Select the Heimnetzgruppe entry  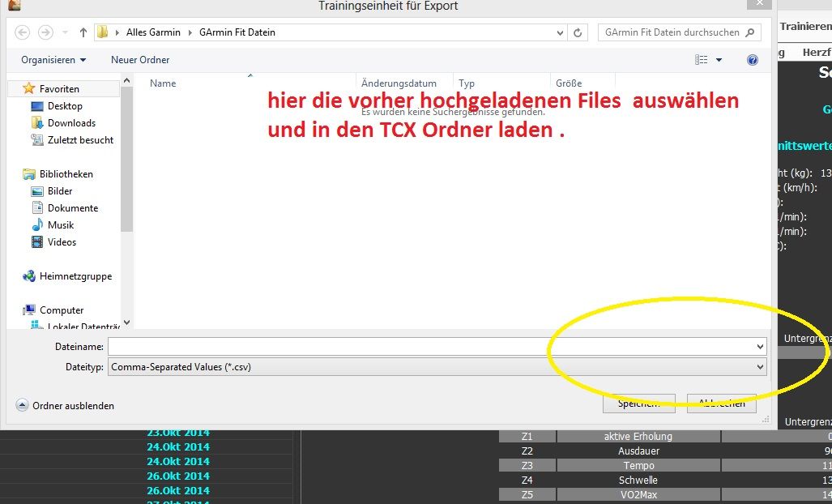(75, 276)
